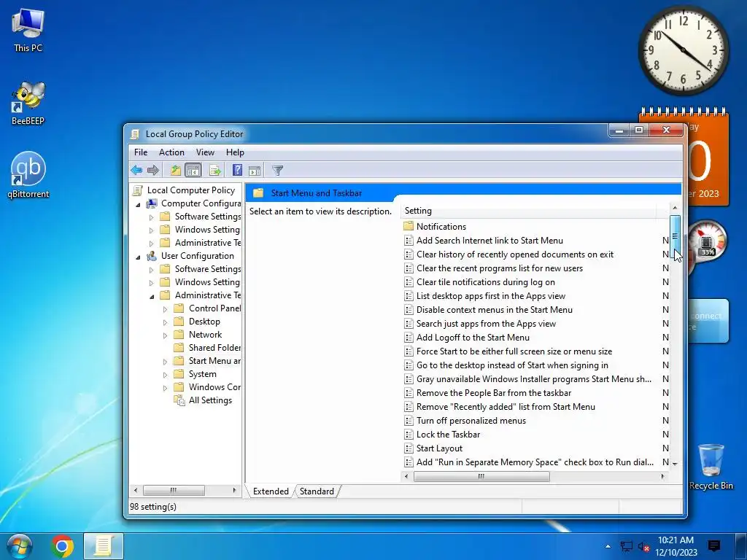747x560 pixels.
Task: Toggle Show/Hide Action Pane toolbar icon
Action: point(255,170)
